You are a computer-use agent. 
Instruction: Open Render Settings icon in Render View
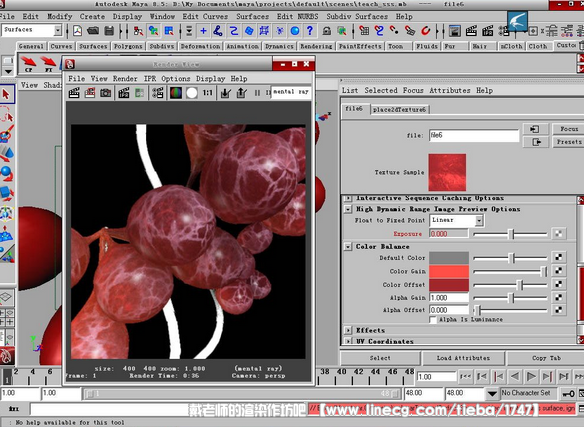158,93
